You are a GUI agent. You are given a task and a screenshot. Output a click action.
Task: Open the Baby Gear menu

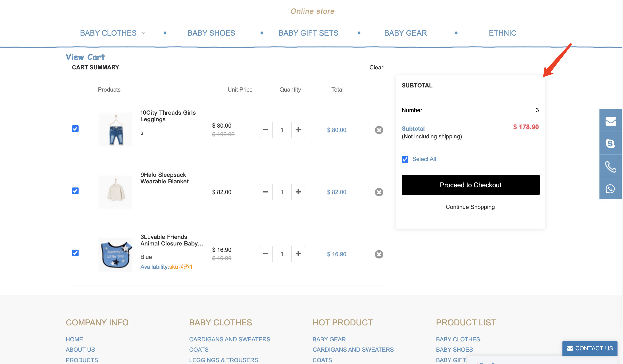[x=405, y=33]
